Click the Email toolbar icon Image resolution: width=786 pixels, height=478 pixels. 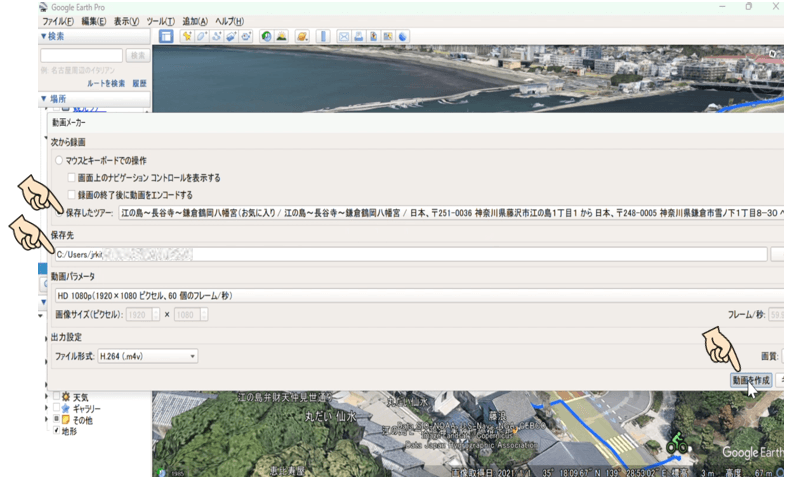tap(344, 37)
